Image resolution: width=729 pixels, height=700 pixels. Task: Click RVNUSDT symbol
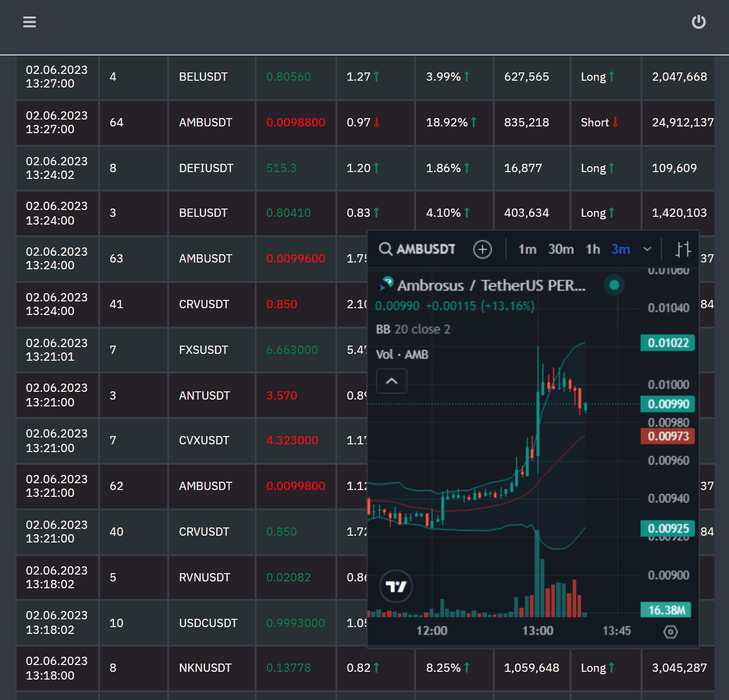(x=204, y=577)
